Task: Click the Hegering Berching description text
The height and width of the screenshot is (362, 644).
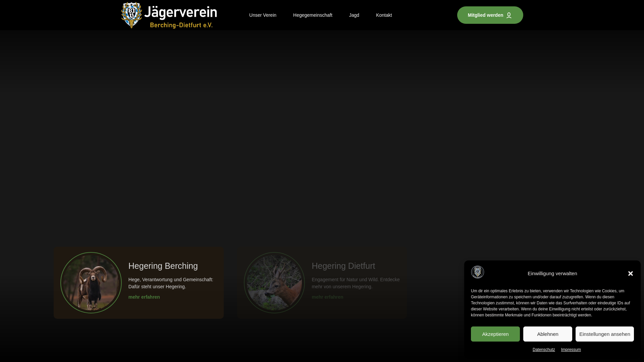Action: point(171,283)
